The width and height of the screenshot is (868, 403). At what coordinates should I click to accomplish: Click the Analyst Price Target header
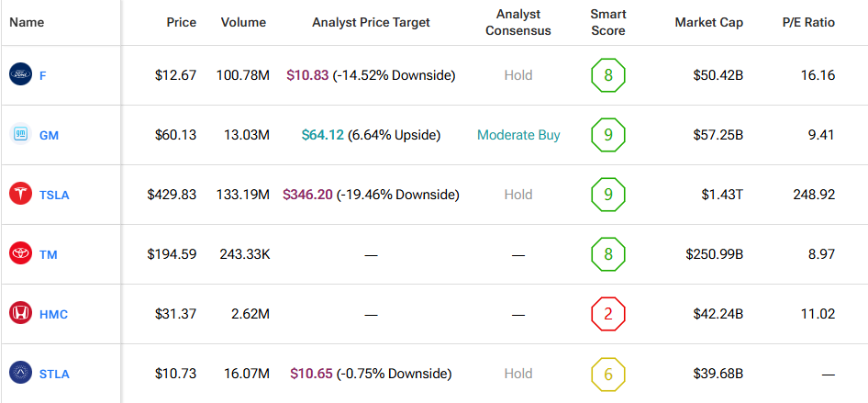tap(371, 22)
